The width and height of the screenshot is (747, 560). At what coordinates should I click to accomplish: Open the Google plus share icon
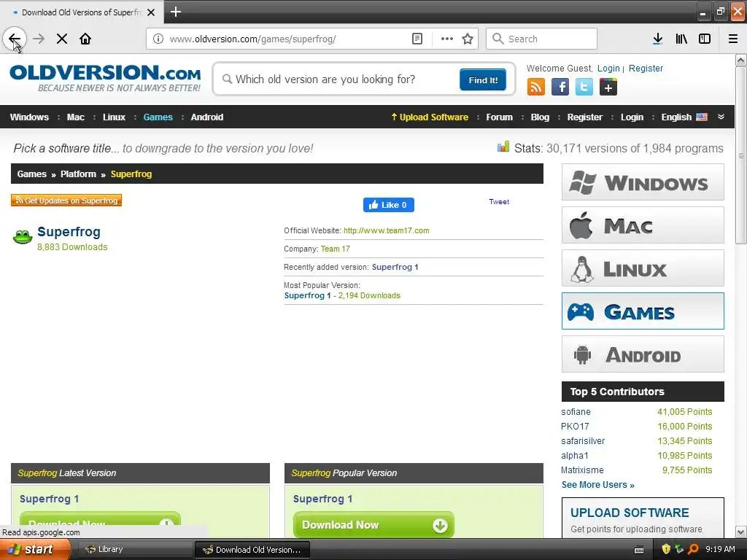tap(608, 87)
